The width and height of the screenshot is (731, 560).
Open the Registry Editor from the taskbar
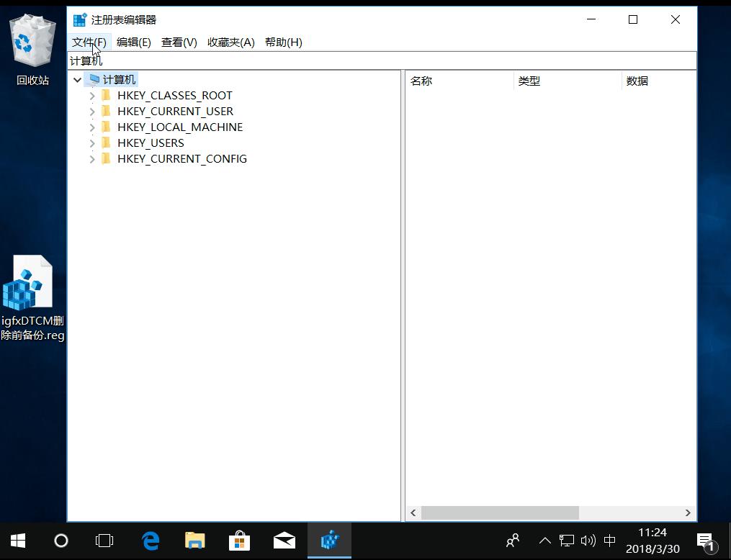tap(329, 541)
